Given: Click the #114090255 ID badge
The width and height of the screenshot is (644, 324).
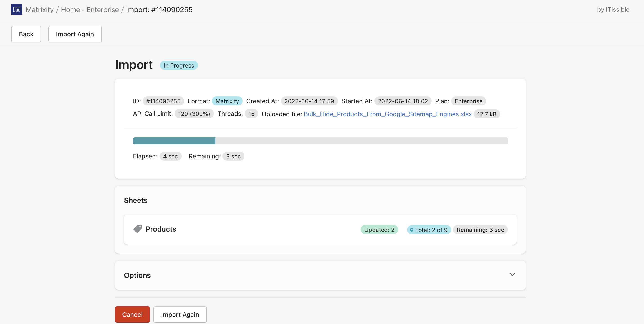Looking at the screenshot, I should tap(163, 101).
